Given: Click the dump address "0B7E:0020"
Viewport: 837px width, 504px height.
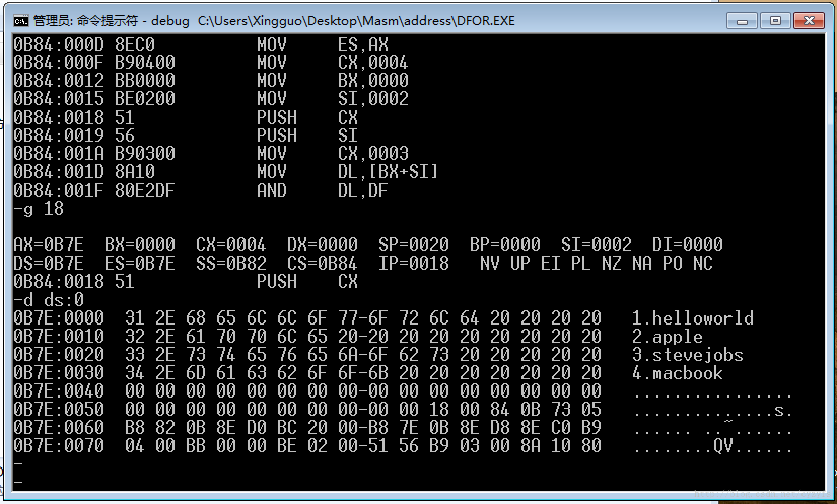Looking at the screenshot, I should pyautogui.click(x=59, y=355).
